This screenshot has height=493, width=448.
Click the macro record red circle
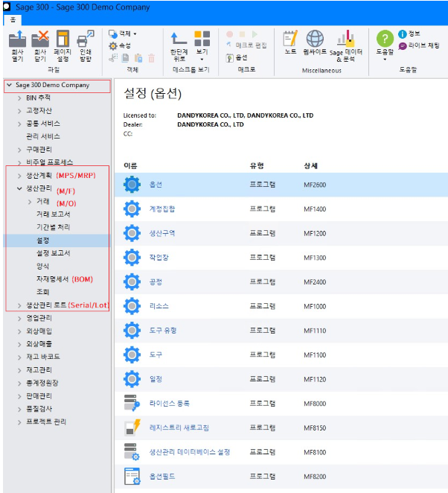230,34
